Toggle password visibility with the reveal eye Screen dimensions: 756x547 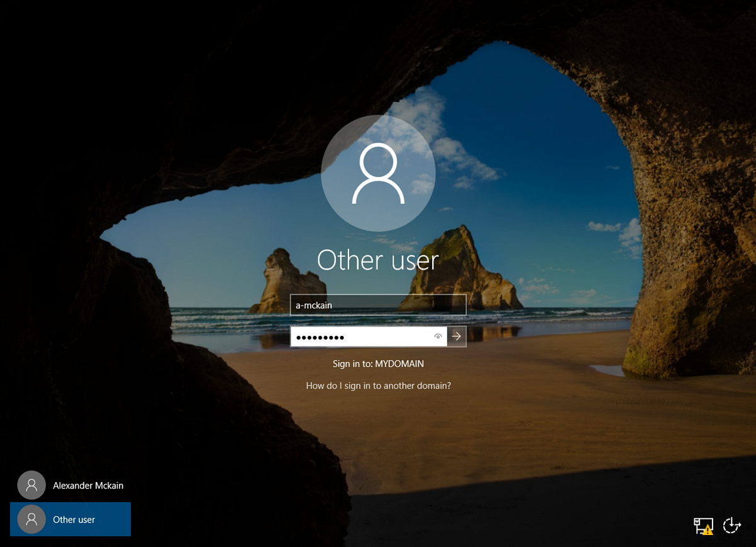438,337
